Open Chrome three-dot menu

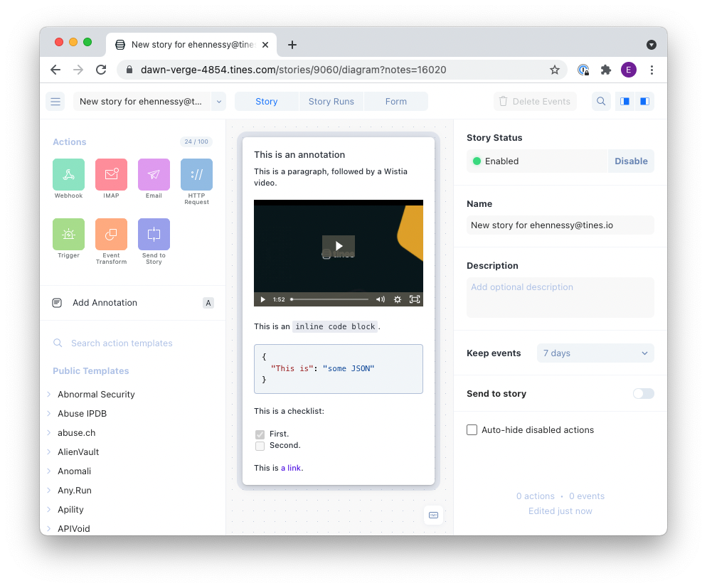point(652,70)
